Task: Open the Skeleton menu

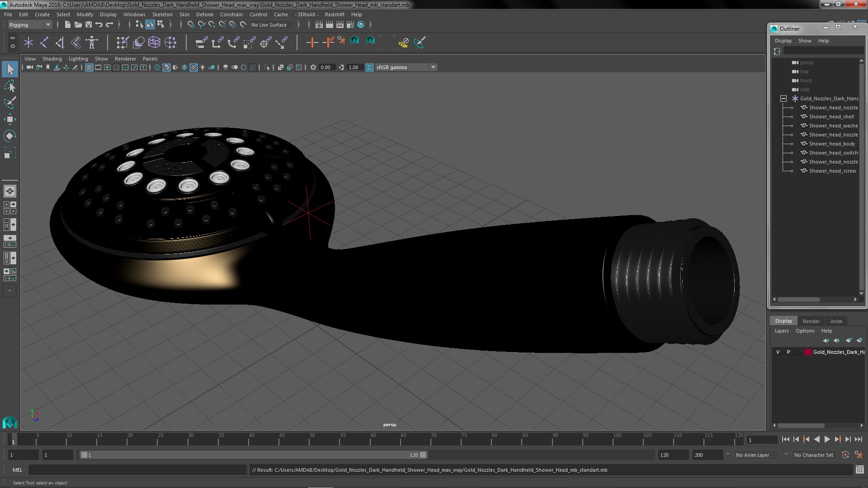Action: (x=162, y=14)
